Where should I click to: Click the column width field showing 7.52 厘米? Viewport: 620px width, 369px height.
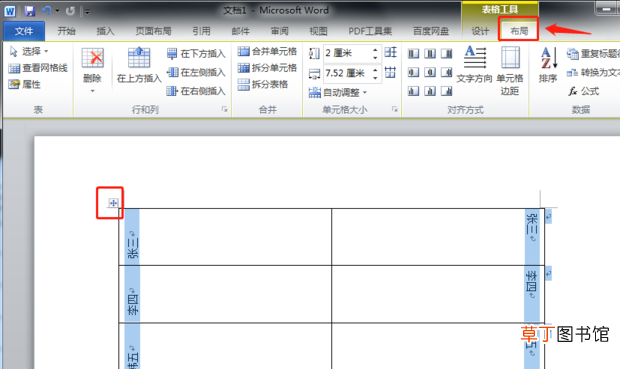click(x=347, y=73)
